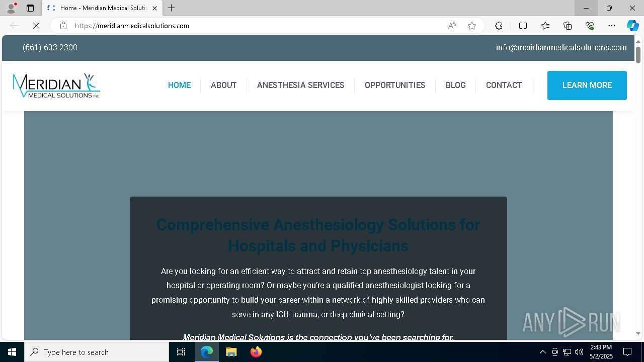Image resolution: width=644 pixels, height=362 pixels.
Task: Open the notification center icon
Action: (x=627, y=352)
